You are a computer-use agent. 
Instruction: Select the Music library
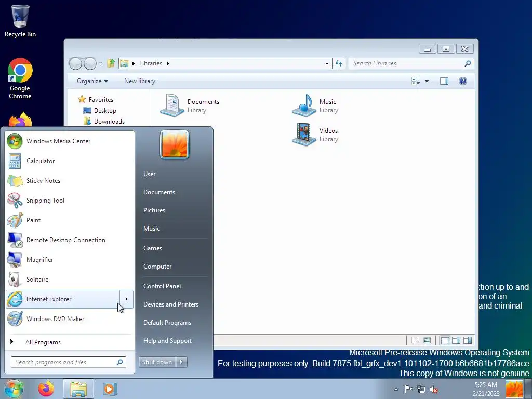(x=315, y=106)
